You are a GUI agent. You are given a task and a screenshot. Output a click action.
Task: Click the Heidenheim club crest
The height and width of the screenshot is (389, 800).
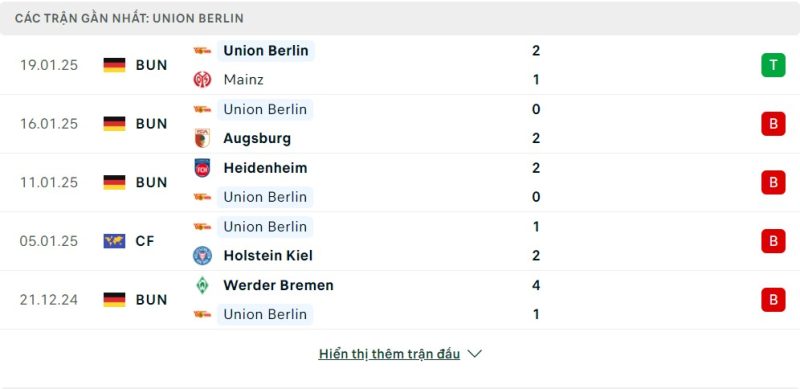click(202, 168)
